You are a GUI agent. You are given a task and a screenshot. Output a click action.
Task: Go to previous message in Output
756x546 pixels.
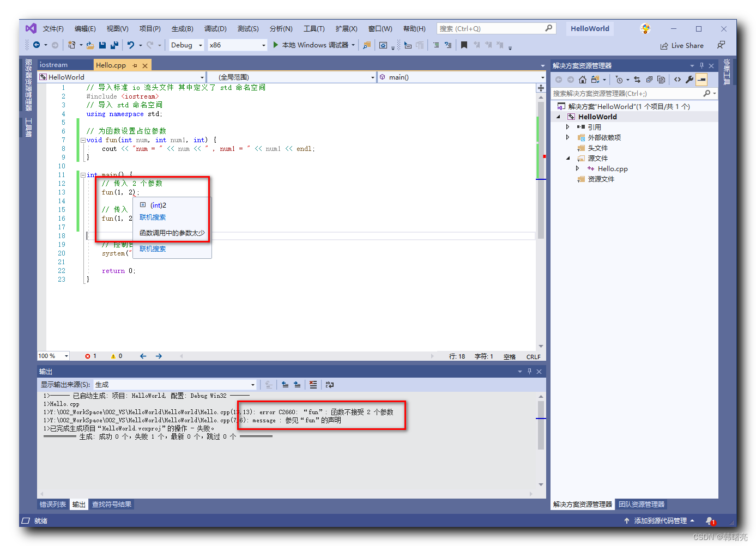click(x=285, y=385)
